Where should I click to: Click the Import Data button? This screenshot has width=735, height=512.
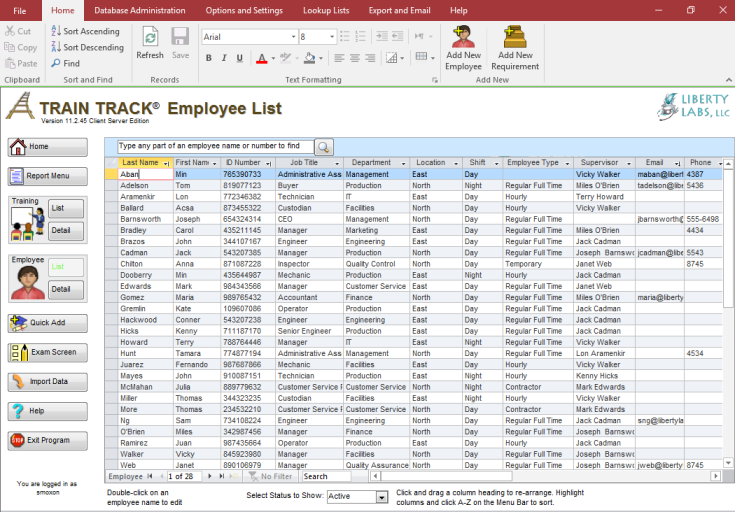click(x=48, y=382)
